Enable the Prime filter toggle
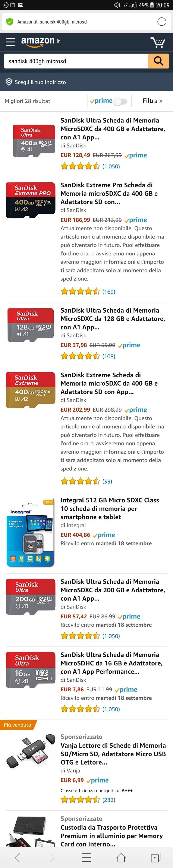 pyautogui.click(x=120, y=101)
